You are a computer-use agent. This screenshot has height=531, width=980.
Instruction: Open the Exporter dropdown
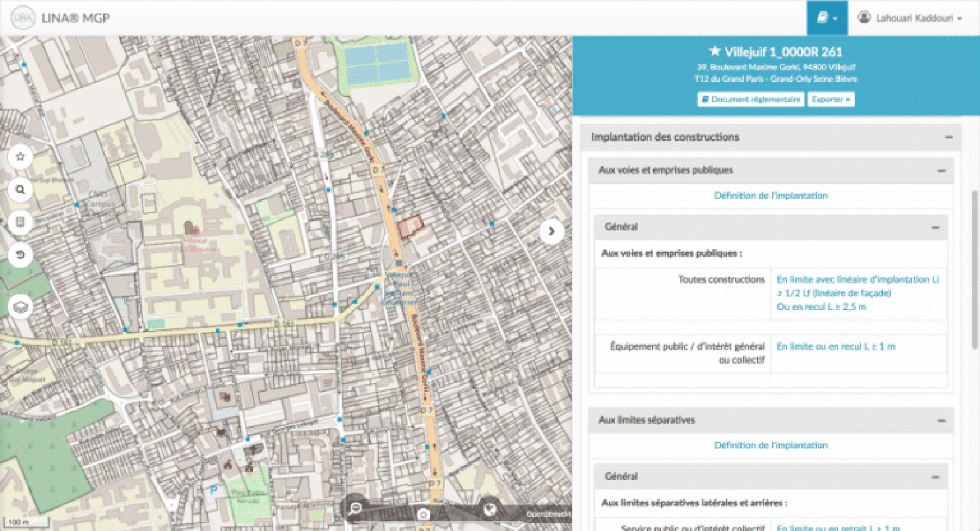point(831,99)
